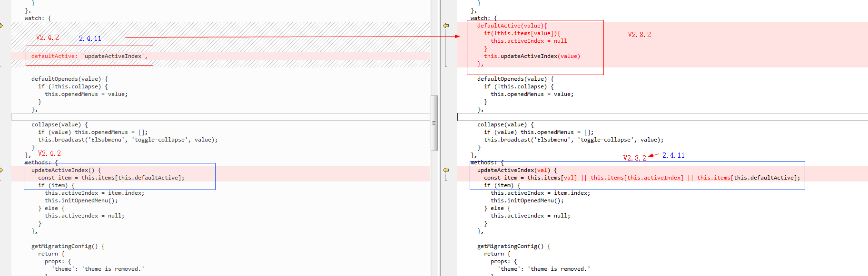Image resolution: width=868 pixels, height=276 pixels.
Task: Click "'theme': 'theme is removed.'" in left pane
Action: coord(98,269)
